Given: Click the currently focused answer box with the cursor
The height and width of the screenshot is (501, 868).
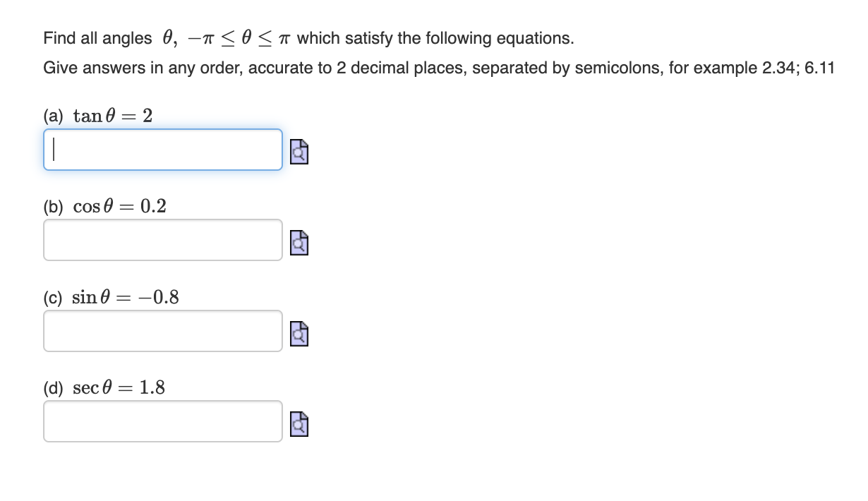Looking at the screenshot, I should (162, 150).
